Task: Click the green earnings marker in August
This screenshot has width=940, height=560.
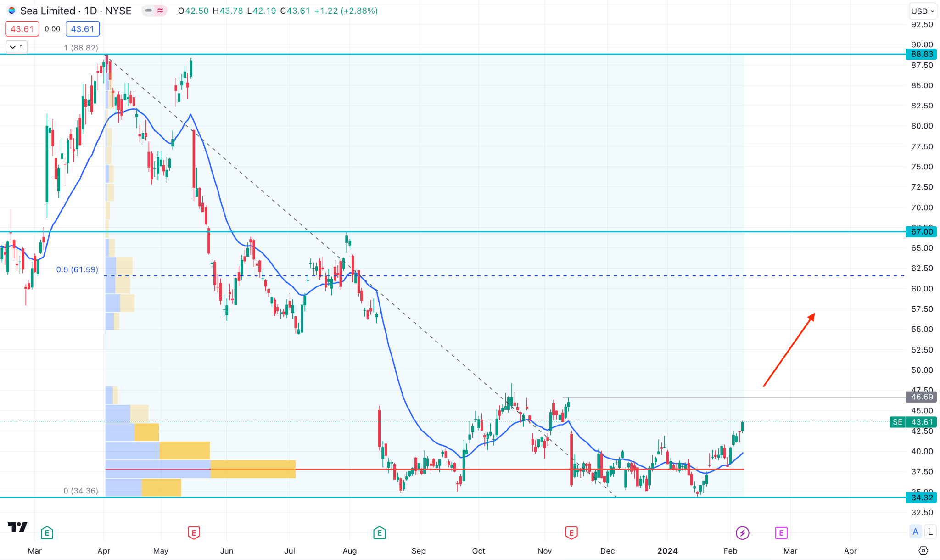Action: point(379,533)
